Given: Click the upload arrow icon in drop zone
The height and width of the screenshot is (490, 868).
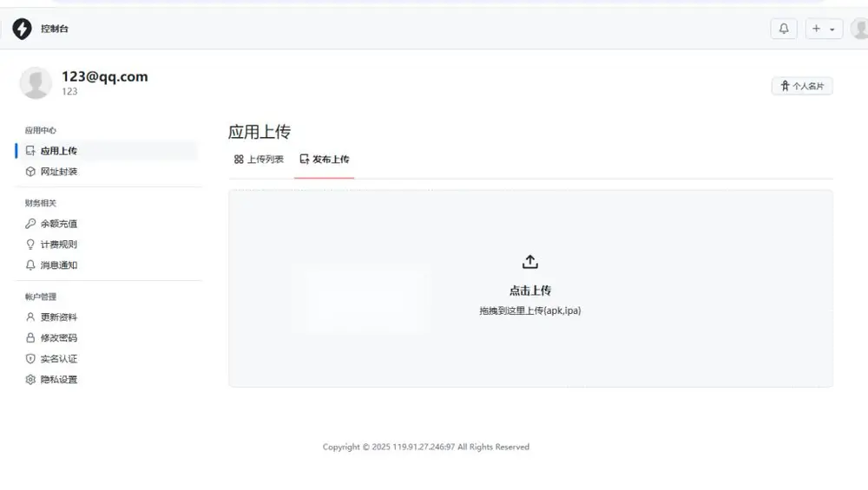Looking at the screenshot, I should coord(530,262).
